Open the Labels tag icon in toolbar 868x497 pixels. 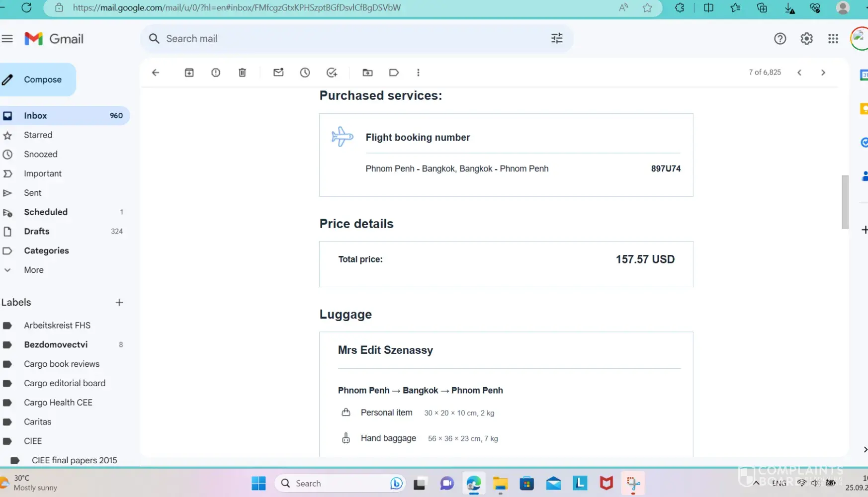coord(394,73)
